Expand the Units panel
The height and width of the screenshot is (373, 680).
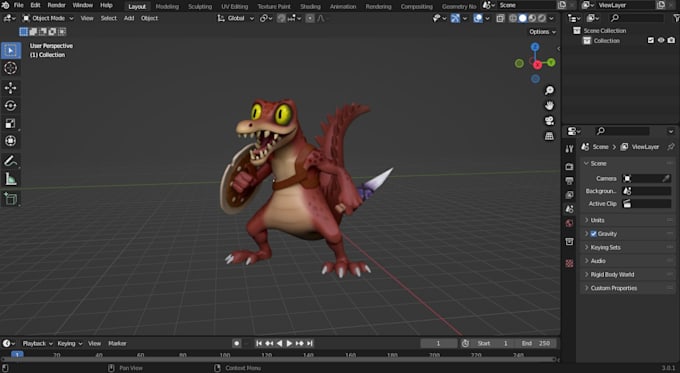(x=627, y=220)
